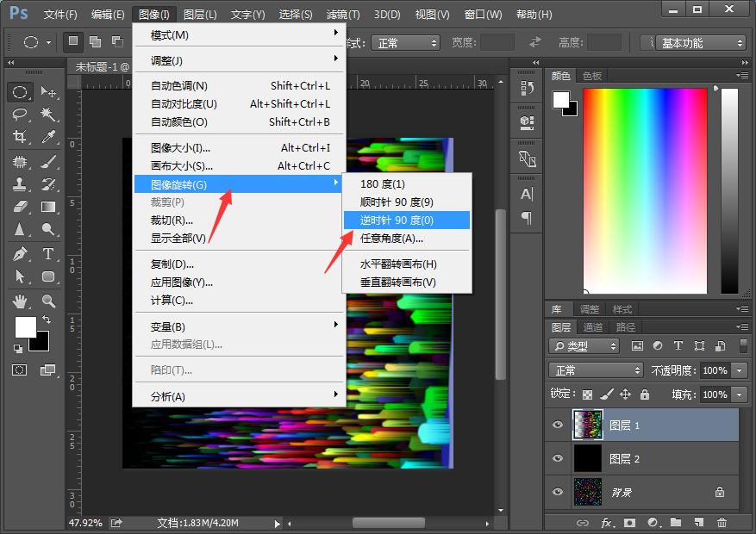
Task: Open the layer blend mode 正常 dropdown
Action: tap(596, 370)
